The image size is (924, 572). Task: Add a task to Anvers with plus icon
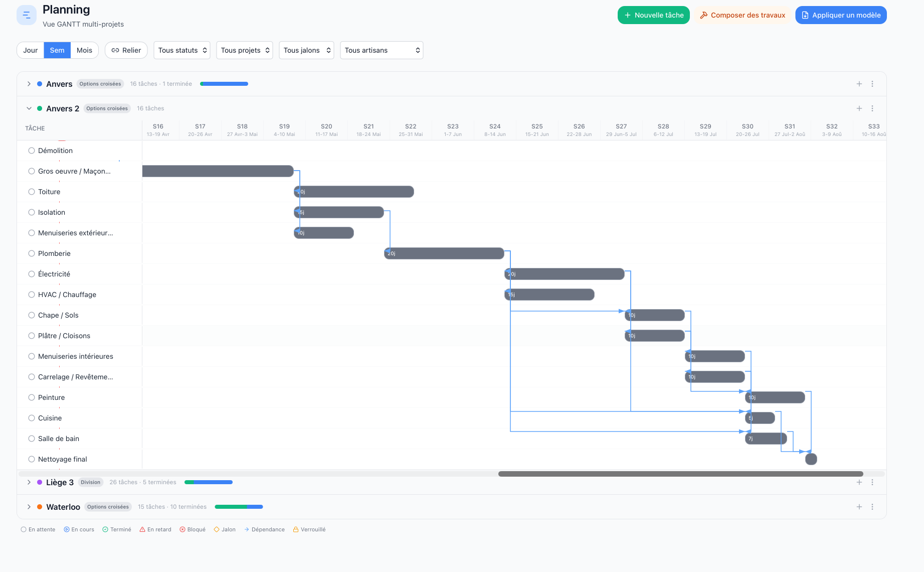tap(859, 84)
